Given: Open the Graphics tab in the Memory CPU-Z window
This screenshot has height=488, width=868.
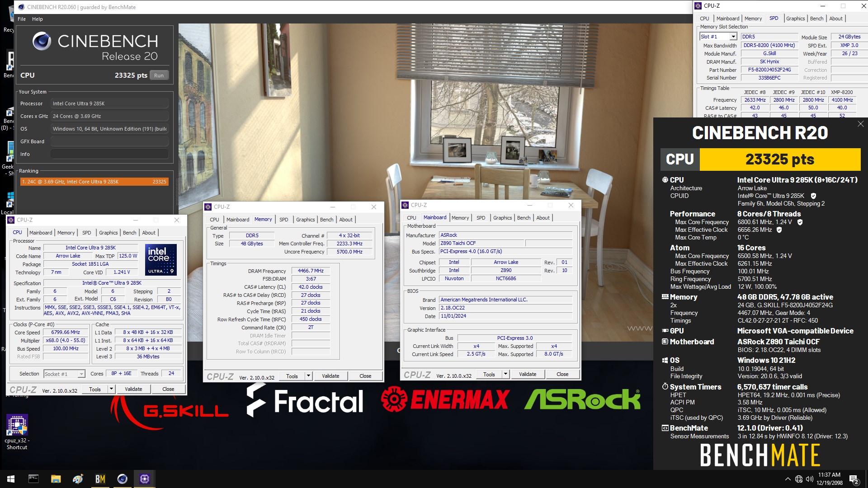Looking at the screenshot, I should [x=306, y=220].
